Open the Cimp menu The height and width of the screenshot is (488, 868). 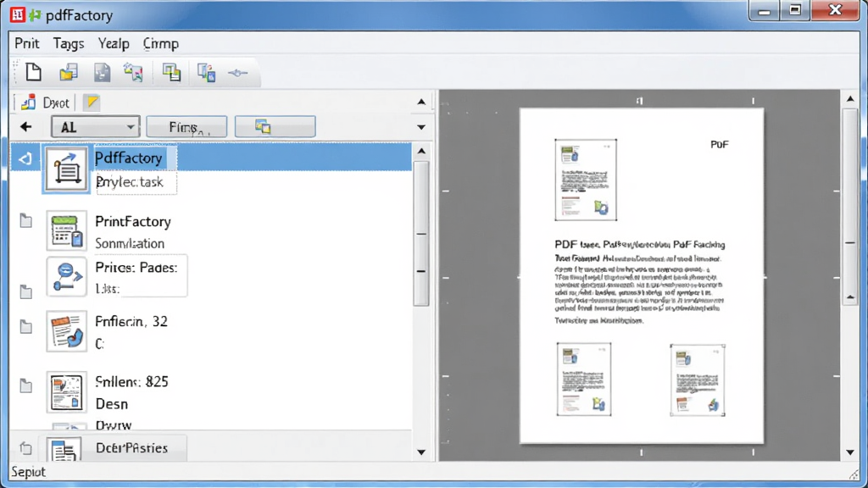(x=160, y=43)
